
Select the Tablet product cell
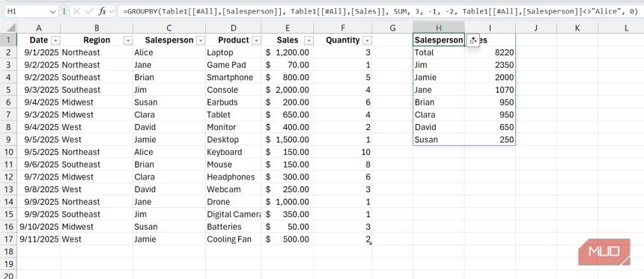234,115
